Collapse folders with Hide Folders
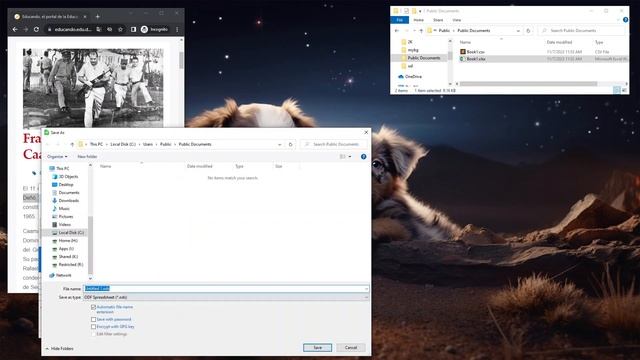The height and width of the screenshot is (360, 640). click(x=60, y=349)
